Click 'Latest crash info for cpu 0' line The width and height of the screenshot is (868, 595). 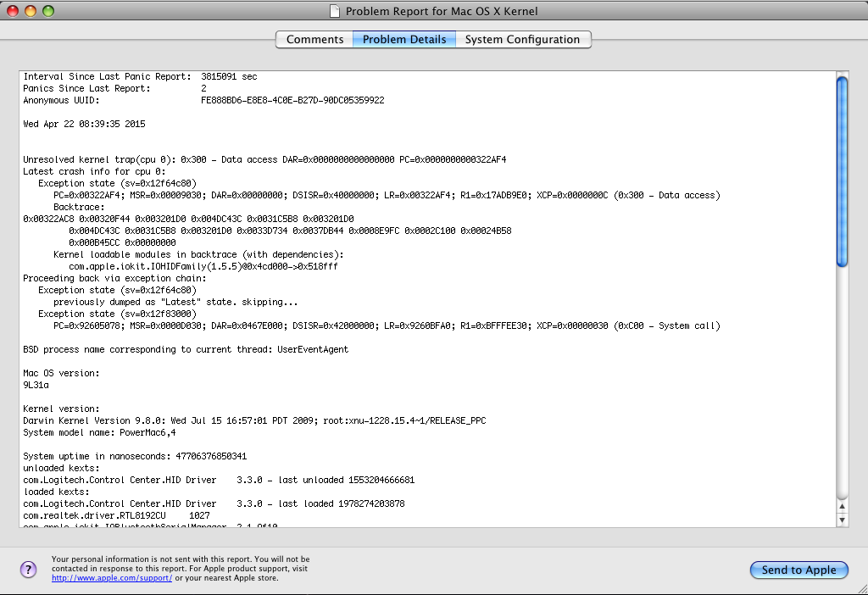tap(94, 171)
